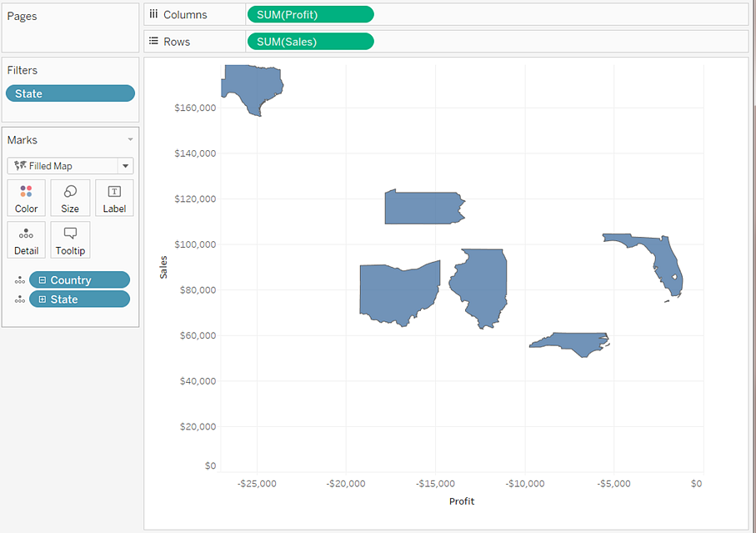Screen dimensions: 756x533
Task: Collapse the Country hierarchy pill
Action: coord(42,280)
